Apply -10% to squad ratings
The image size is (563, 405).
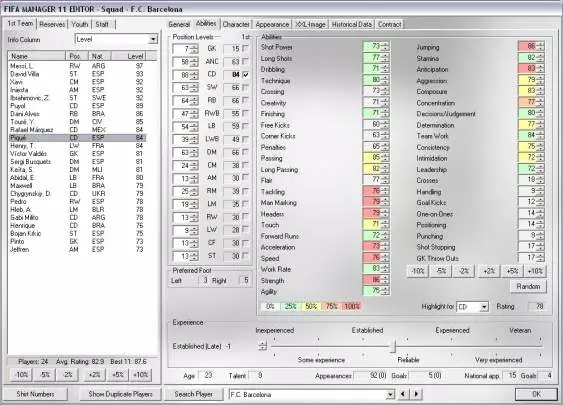(x=21, y=375)
